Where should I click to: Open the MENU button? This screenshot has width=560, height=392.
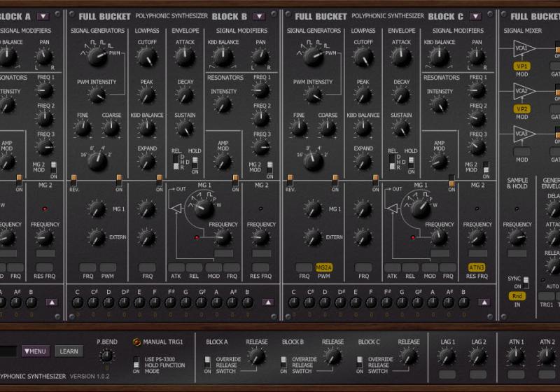35,351
